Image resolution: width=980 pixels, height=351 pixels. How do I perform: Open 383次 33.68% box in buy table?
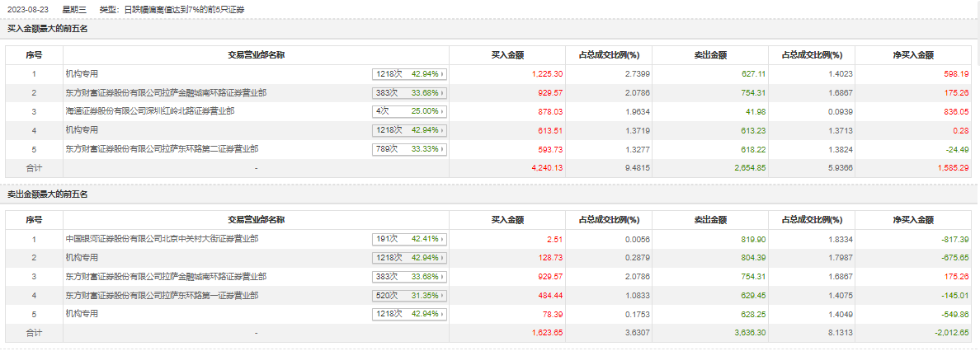(409, 92)
